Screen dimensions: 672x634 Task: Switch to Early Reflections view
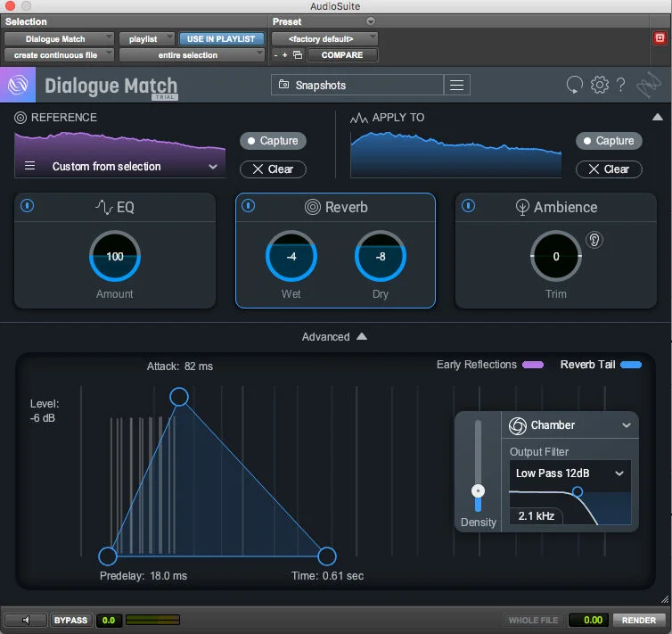[490, 365]
